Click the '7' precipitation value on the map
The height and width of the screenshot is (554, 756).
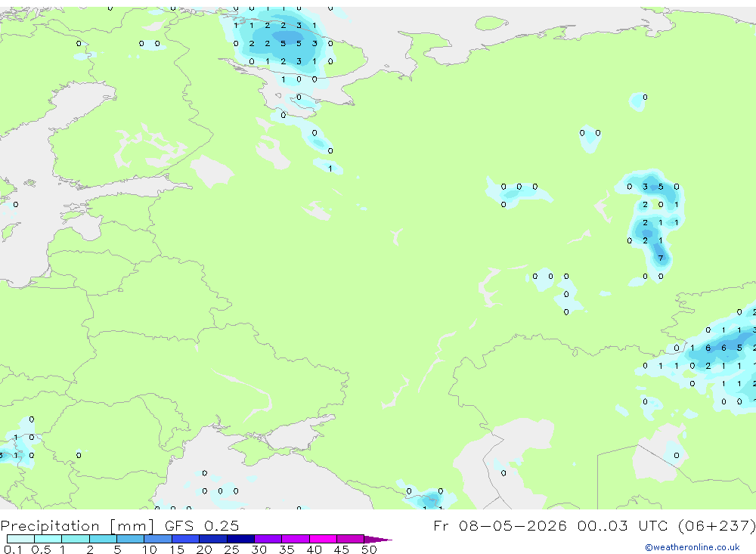661,258
